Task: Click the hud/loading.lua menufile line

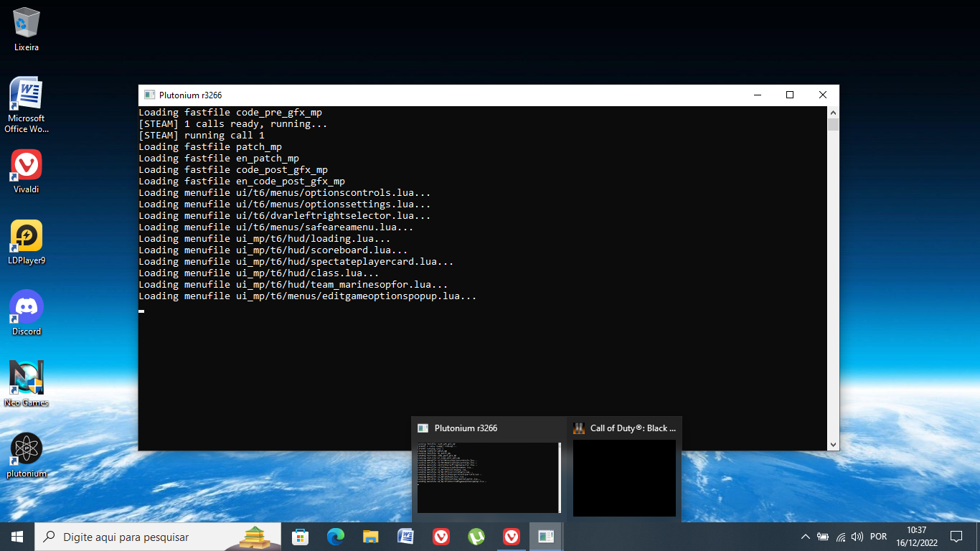Action: pyautogui.click(x=265, y=239)
